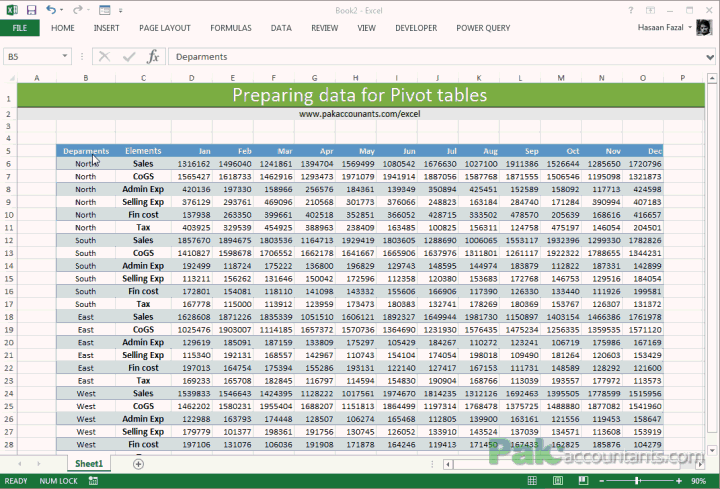Switch to Page Break Preview icon
This screenshot has width=720, height=489.
point(583,481)
